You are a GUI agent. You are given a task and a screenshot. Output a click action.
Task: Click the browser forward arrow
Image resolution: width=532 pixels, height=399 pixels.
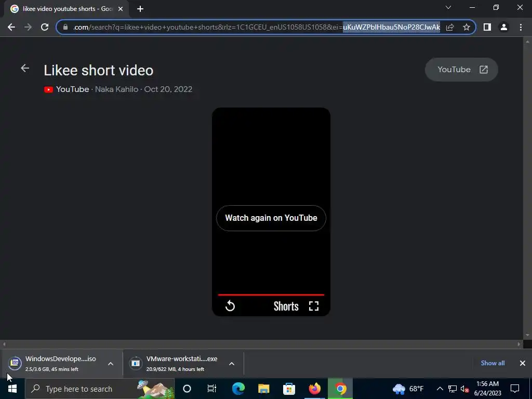[28, 27]
